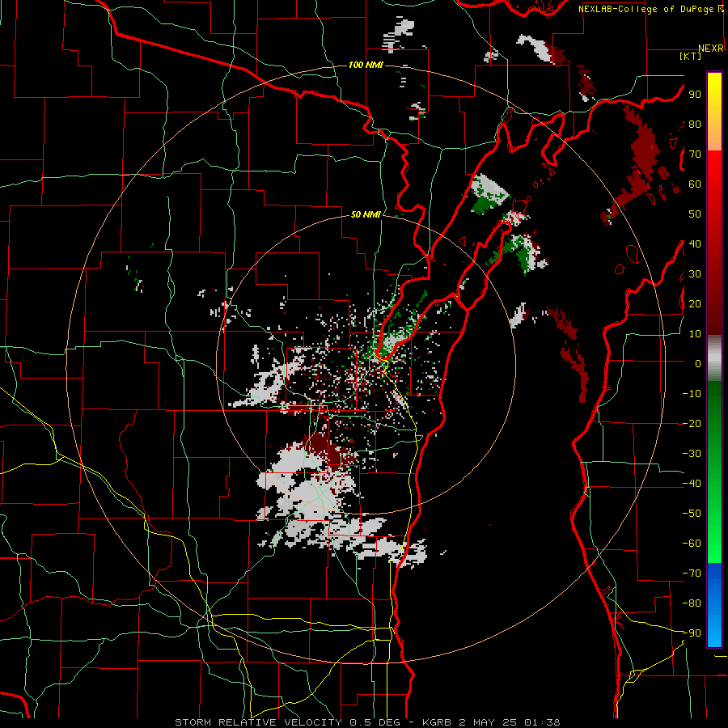
Task: Select the -50 value on velocity scale
Action: (692, 514)
